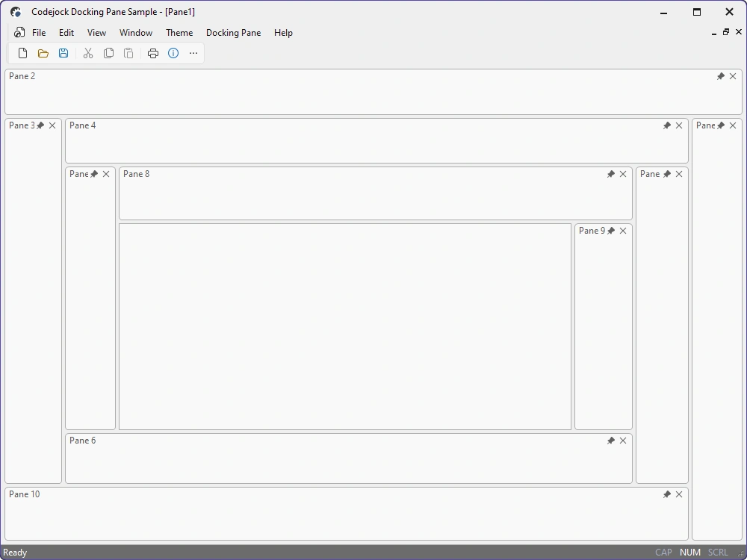Print using the printer toolbar icon
This screenshot has height=560, width=747.
click(x=153, y=53)
